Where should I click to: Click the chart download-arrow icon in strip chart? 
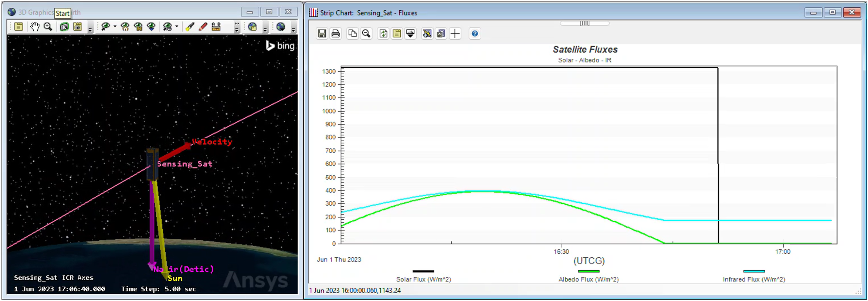point(410,34)
